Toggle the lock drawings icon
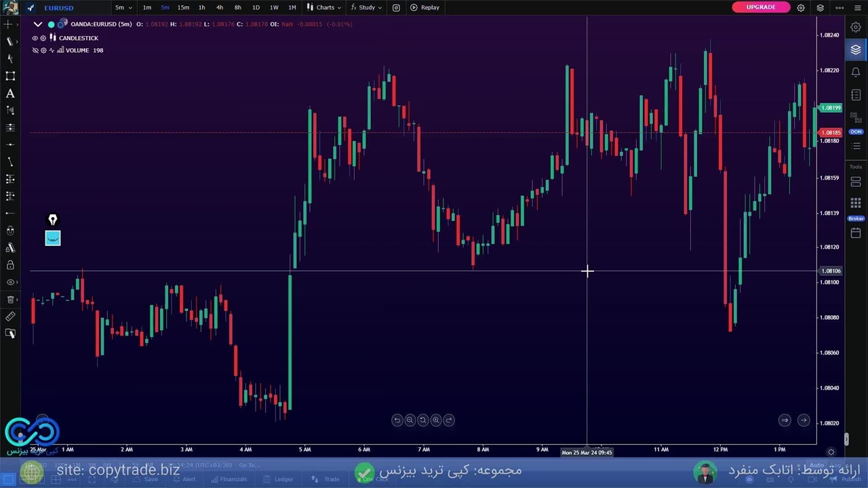 [10, 265]
